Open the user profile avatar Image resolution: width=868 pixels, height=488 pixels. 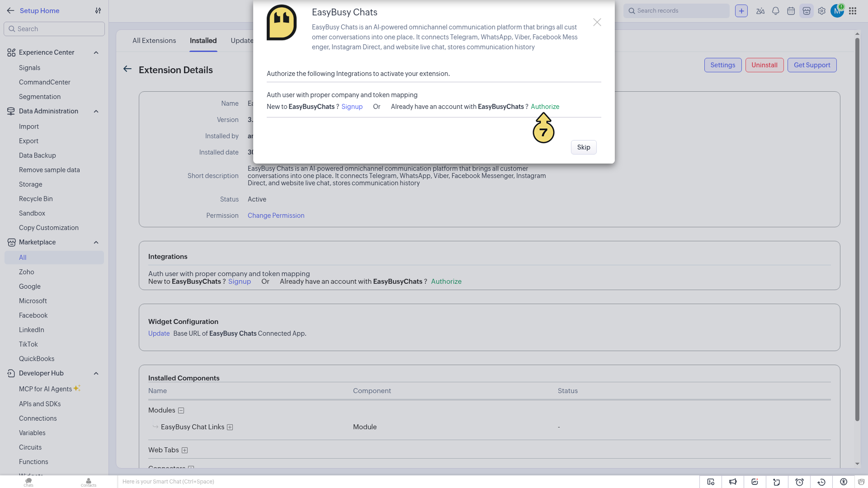coord(837,11)
